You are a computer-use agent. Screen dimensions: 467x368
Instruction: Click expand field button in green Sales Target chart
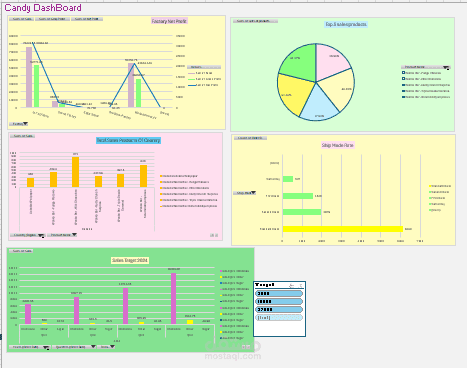[x=243, y=347]
